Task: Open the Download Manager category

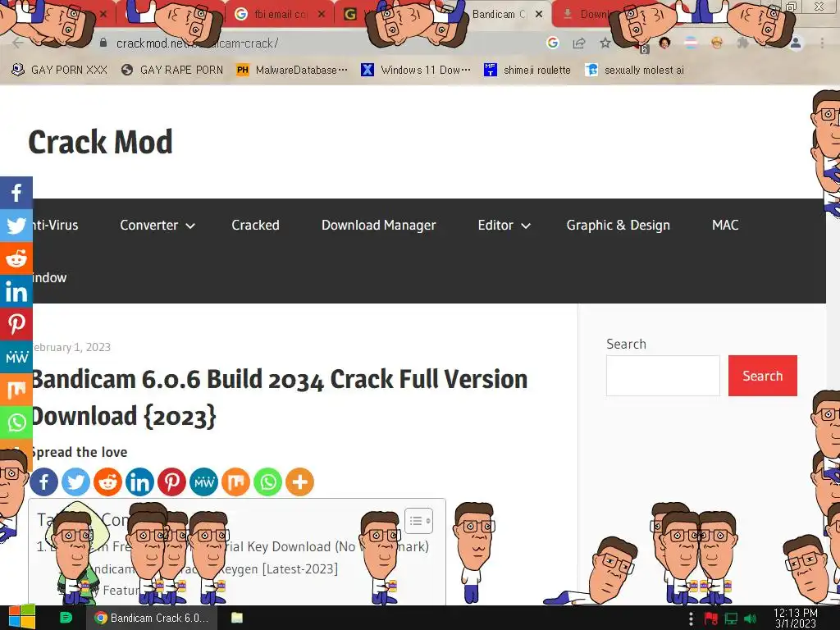Action: click(379, 225)
